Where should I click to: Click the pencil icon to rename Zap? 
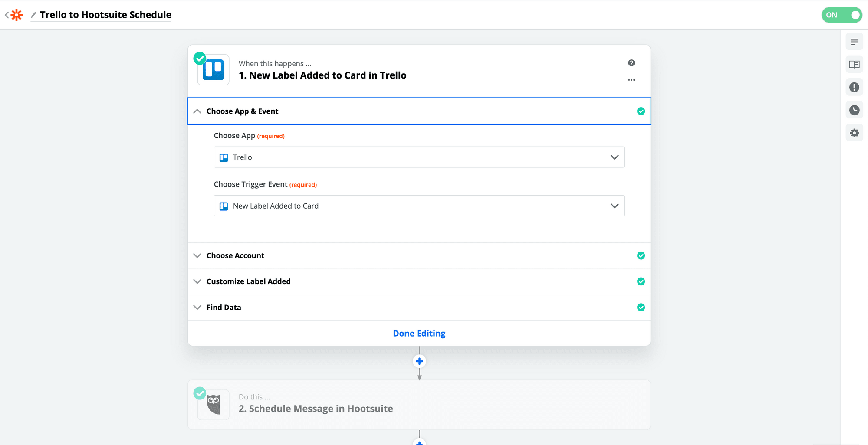coord(33,15)
